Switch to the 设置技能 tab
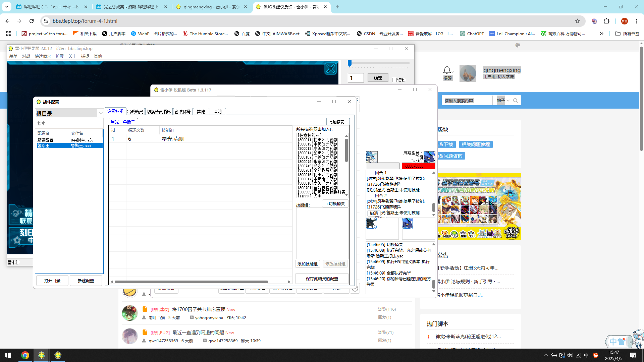Viewport: 644px width, 362px height. pos(115,111)
